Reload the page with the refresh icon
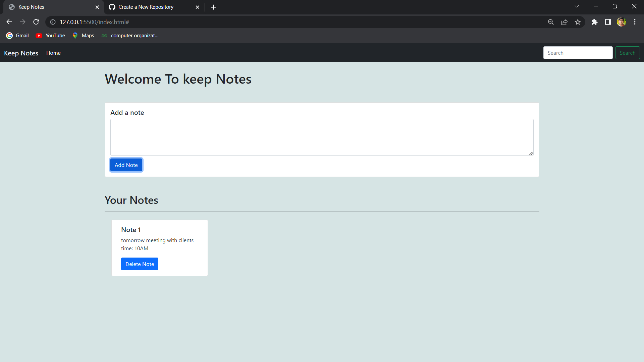 [x=36, y=22]
